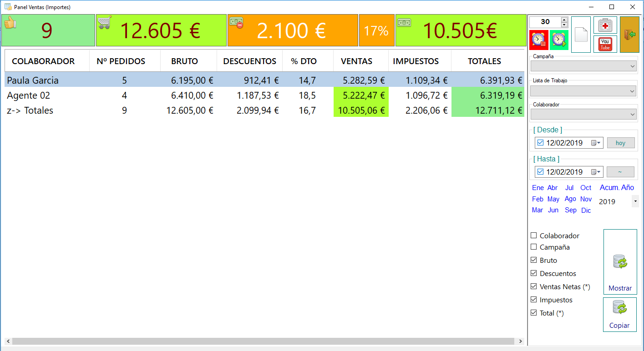This screenshot has width=644, height=351.
Task: Click the blank document icon button
Action: coord(581,35)
